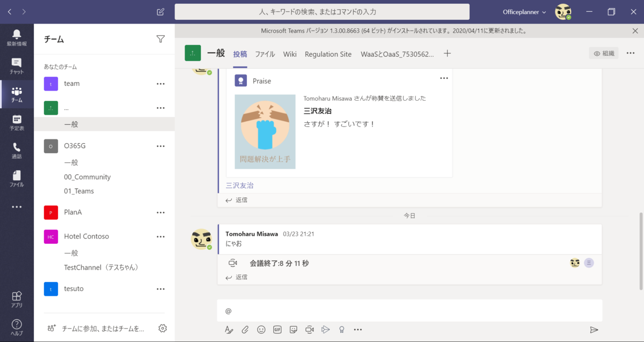This screenshot has height=342, width=644.
Task: Click 返信 under the Praise post
Action: (237, 200)
